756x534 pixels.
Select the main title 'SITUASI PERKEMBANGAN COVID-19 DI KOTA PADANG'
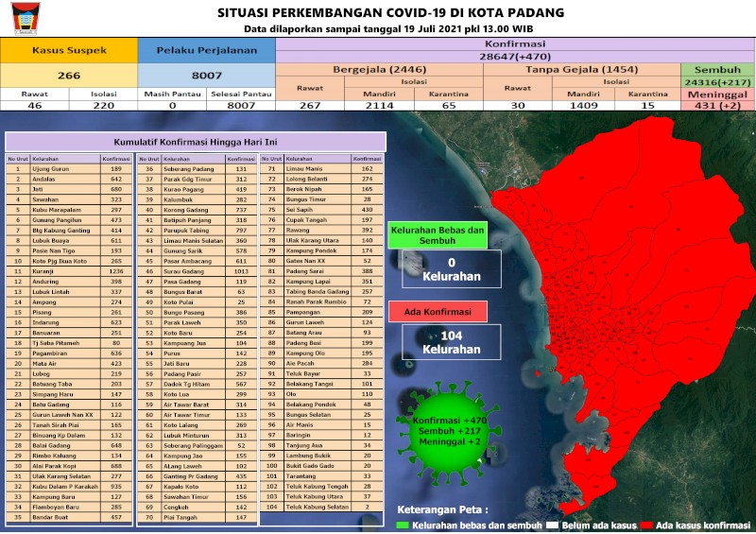tap(390, 12)
